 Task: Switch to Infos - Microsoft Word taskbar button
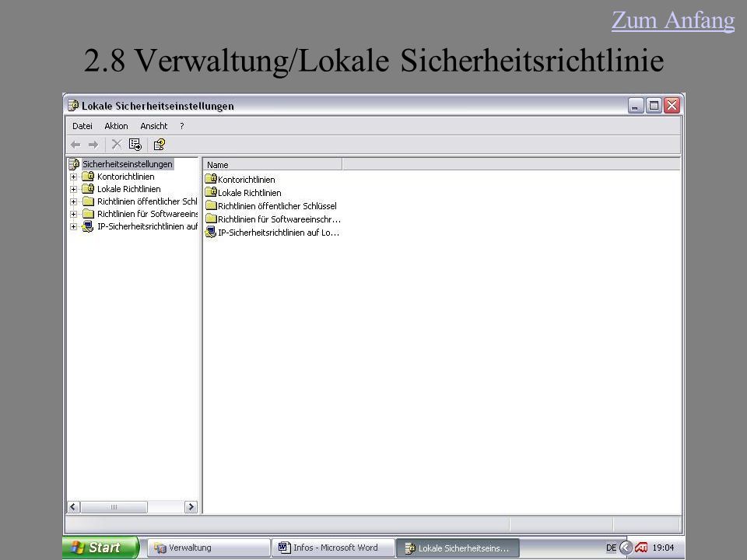point(333,548)
